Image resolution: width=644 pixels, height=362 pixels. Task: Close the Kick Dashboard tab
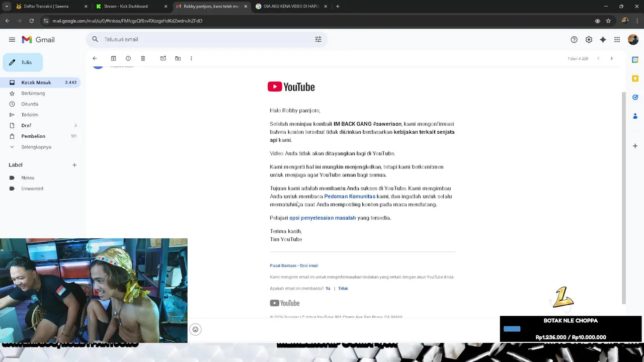click(166, 7)
